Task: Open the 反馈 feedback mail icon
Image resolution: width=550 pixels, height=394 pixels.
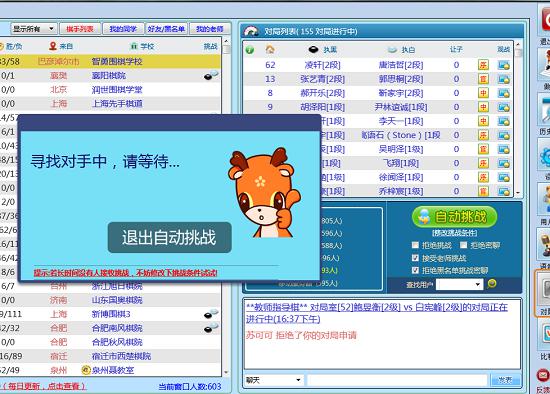Action: (x=543, y=375)
